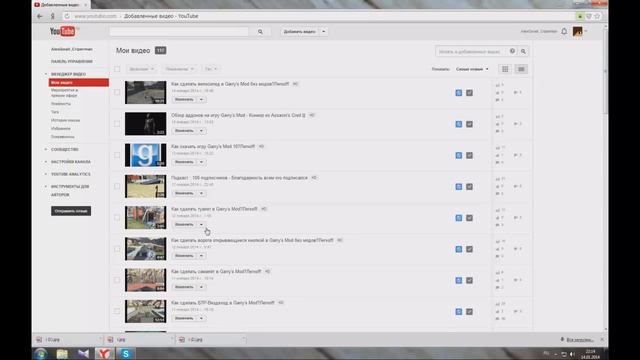Click the uploads search input field
640x360 pixels.
471,51
